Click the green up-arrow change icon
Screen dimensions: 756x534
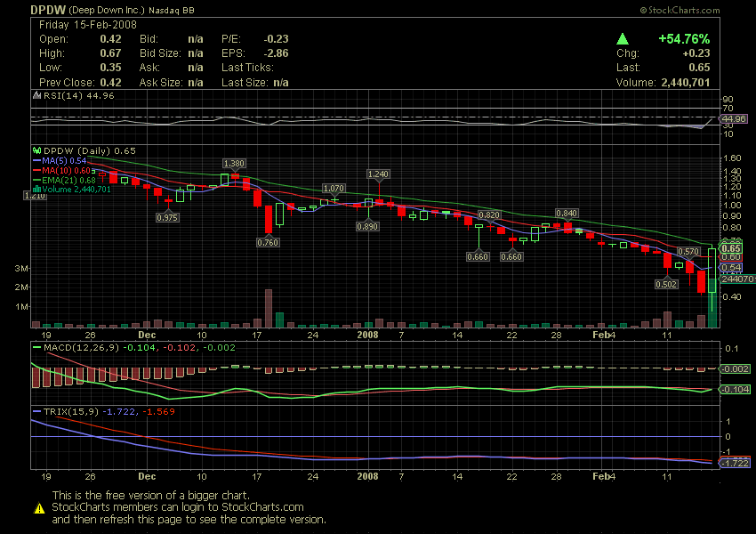tap(623, 39)
